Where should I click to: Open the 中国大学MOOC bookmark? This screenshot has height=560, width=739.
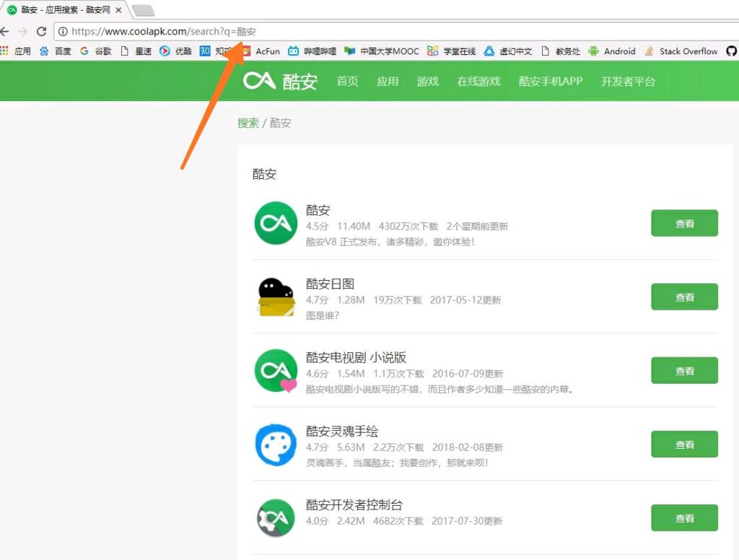[x=382, y=51]
